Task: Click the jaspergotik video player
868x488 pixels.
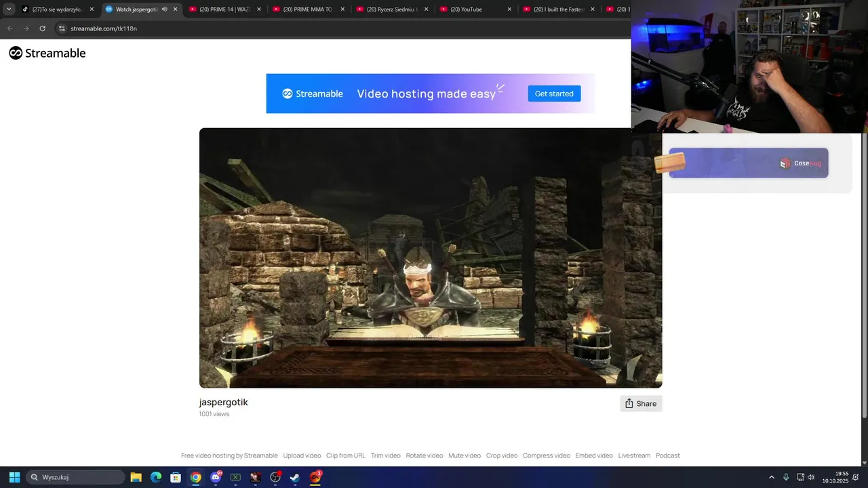Action: pos(431,258)
